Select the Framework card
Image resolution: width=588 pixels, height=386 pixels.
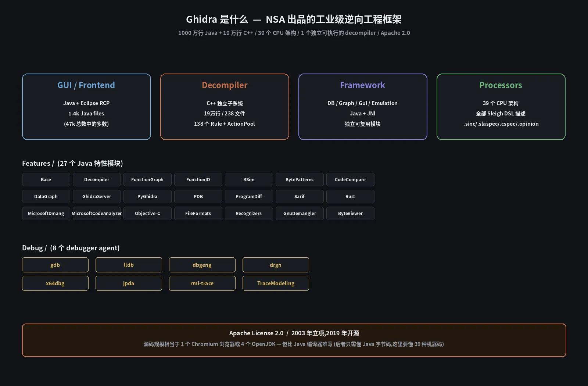pos(363,107)
